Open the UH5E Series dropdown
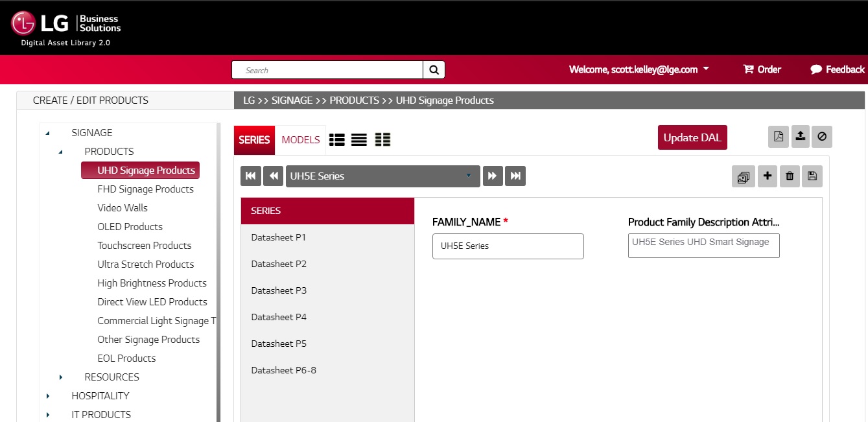This screenshot has height=422, width=868. click(382, 176)
